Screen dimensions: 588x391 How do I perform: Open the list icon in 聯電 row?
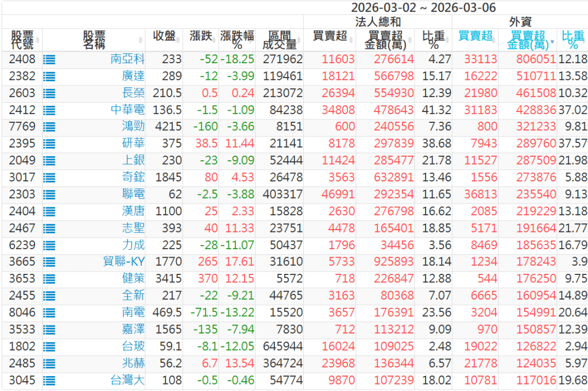coord(49,195)
